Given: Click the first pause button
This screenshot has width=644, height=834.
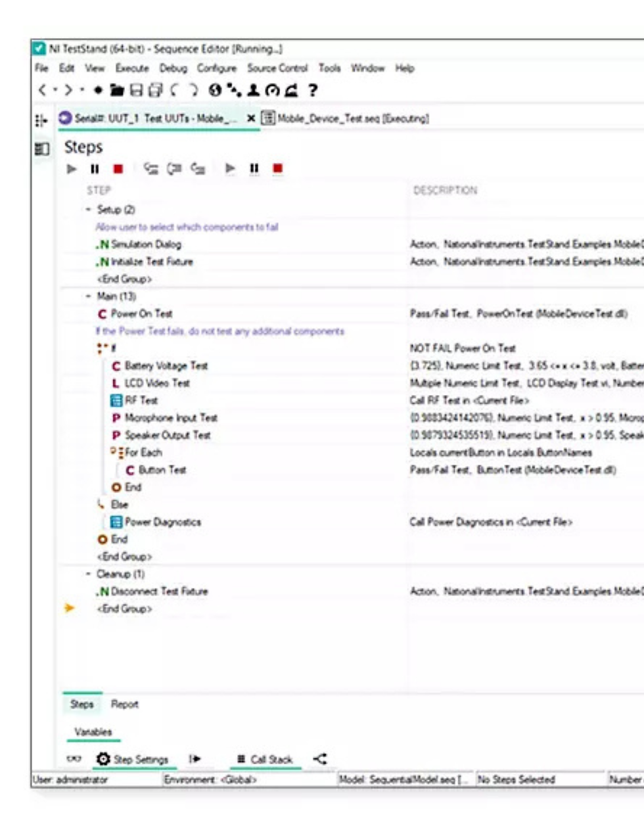Looking at the screenshot, I should [x=95, y=169].
